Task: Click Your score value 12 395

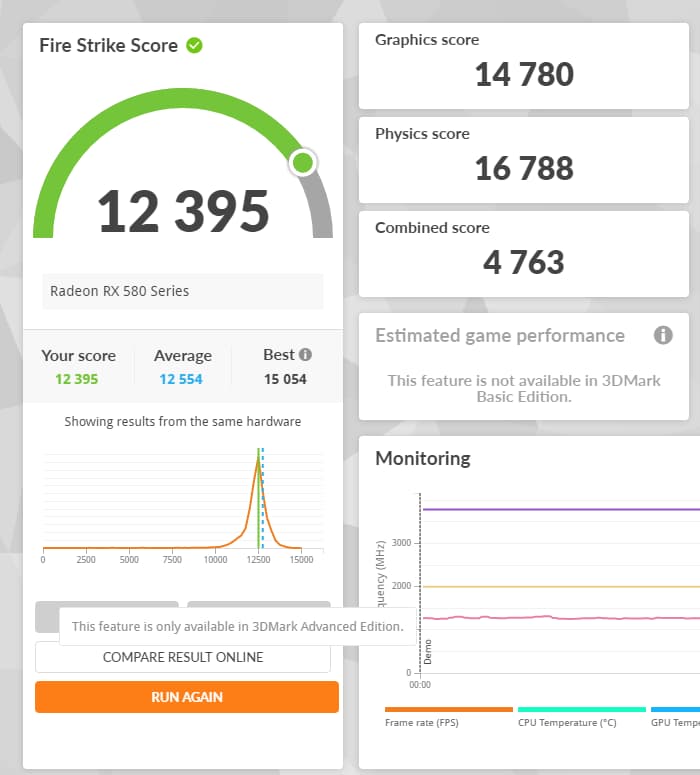Action: tap(77, 379)
